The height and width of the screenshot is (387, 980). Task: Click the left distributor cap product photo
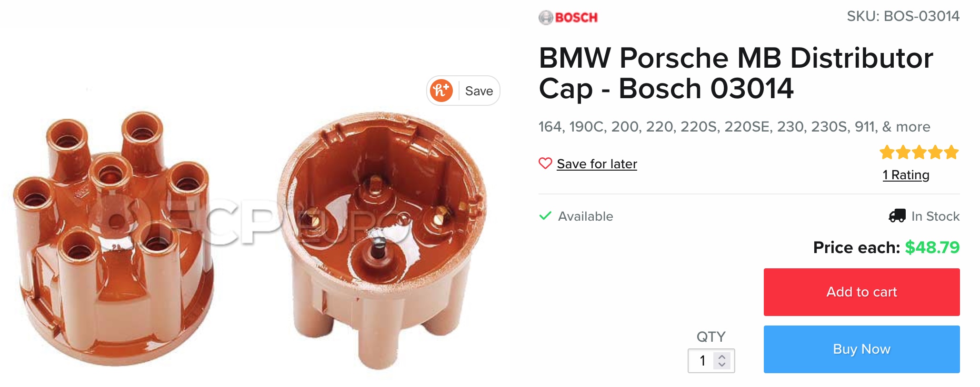112,238
